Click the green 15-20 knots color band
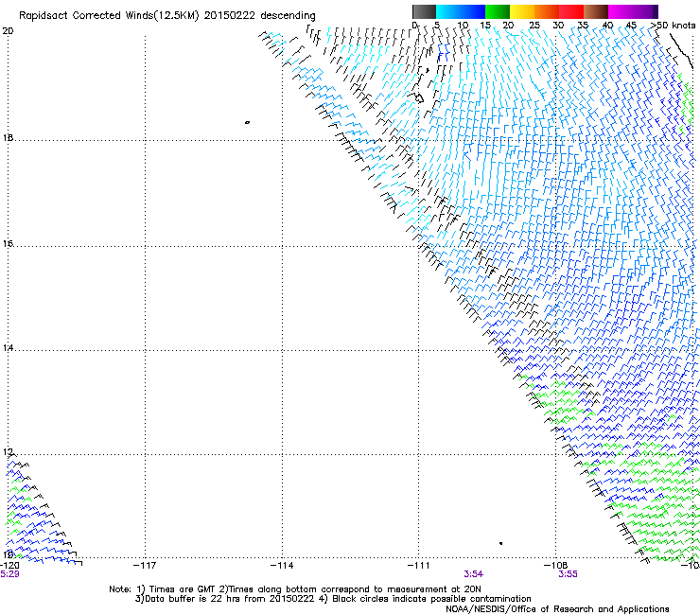Image resolution: width=700 pixels, height=615 pixels. [498, 11]
